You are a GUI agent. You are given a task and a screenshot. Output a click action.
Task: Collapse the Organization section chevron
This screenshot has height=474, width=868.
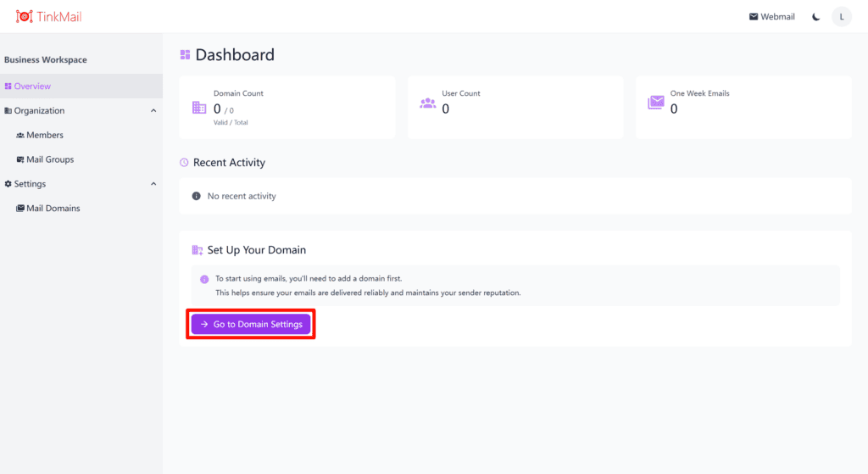pyautogui.click(x=153, y=111)
